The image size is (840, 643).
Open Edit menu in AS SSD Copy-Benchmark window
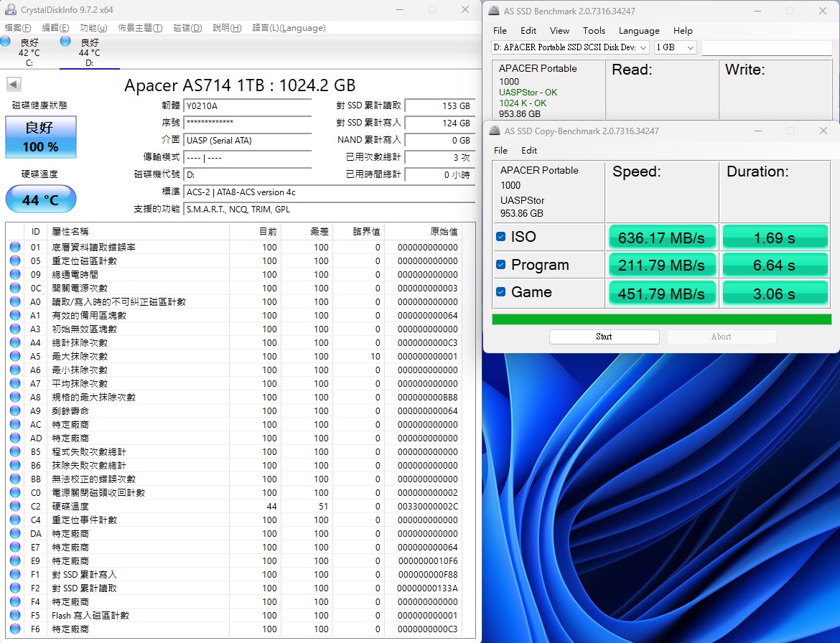[x=528, y=151]
